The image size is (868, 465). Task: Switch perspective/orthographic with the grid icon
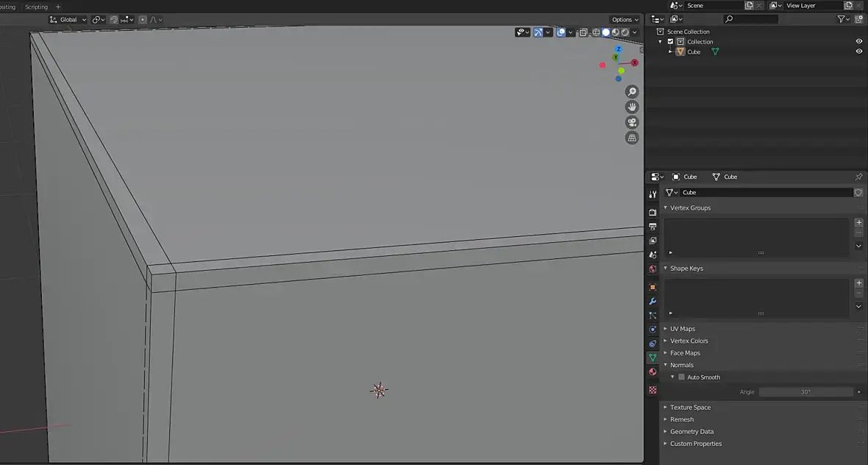632,138
